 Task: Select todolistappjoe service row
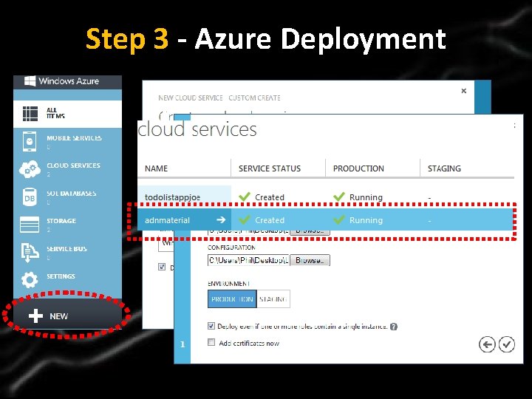pyautogui.click(x=326, y=197)
